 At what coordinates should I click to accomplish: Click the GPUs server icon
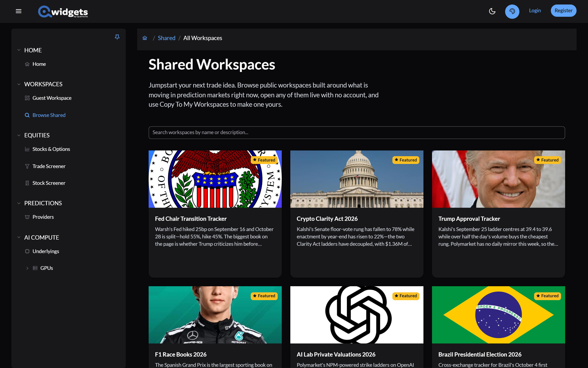35,268
